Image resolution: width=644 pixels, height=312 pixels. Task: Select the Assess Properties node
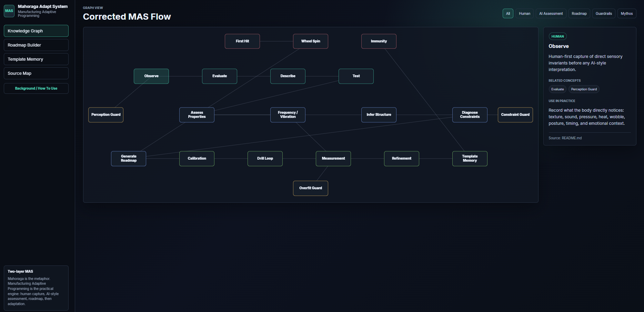point(197,114)
